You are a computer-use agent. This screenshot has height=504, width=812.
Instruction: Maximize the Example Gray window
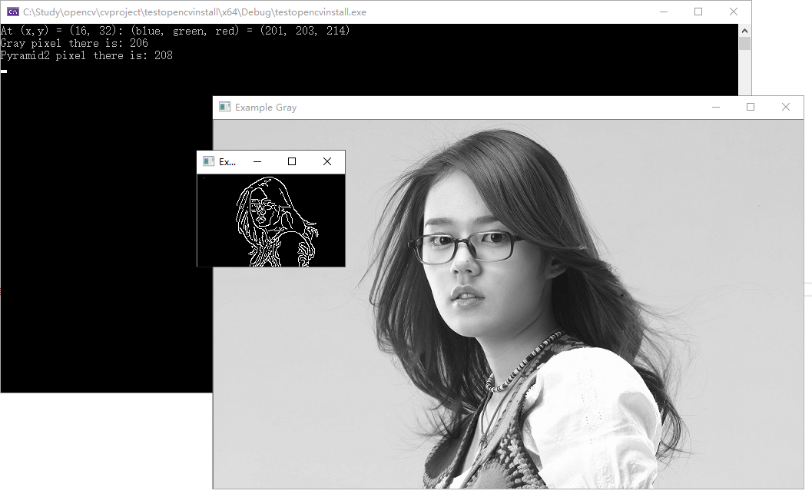coord(751,108)
